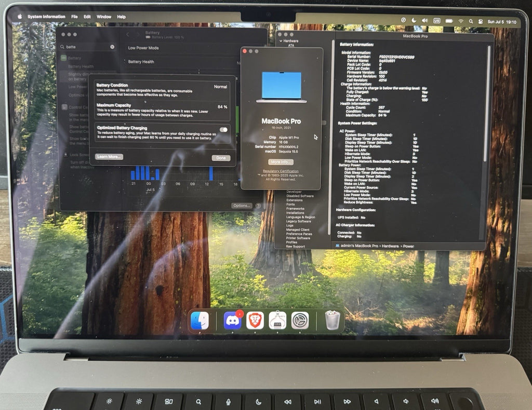Select Preference Panes in the sidebar
The image size is (532, 410).
299,234
